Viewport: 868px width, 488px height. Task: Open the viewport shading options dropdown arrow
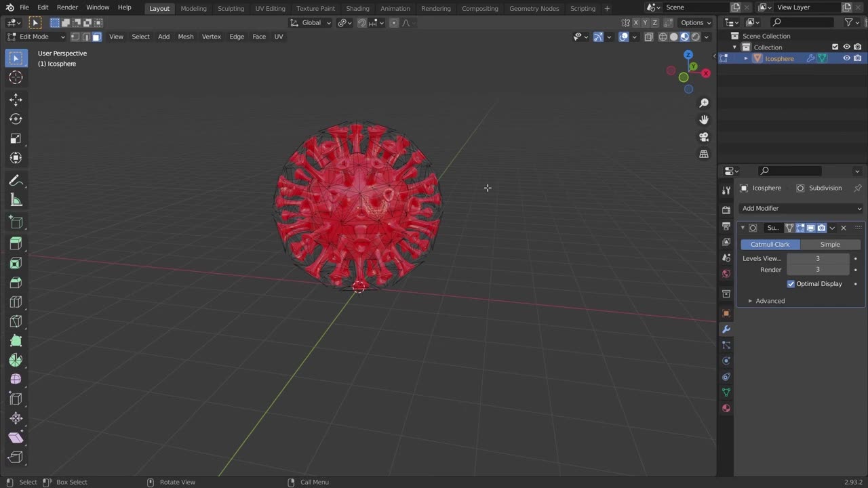707,37
